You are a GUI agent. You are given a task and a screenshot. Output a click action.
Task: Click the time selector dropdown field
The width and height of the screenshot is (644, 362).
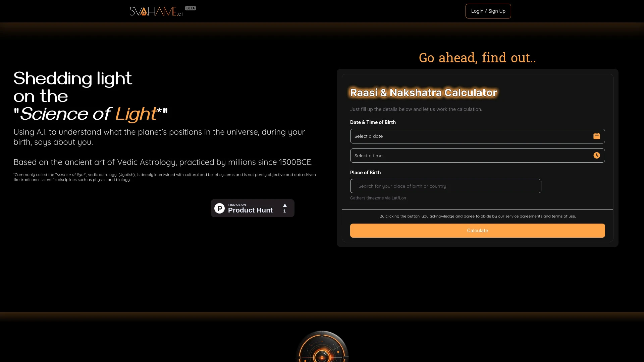tap(477, 155)
